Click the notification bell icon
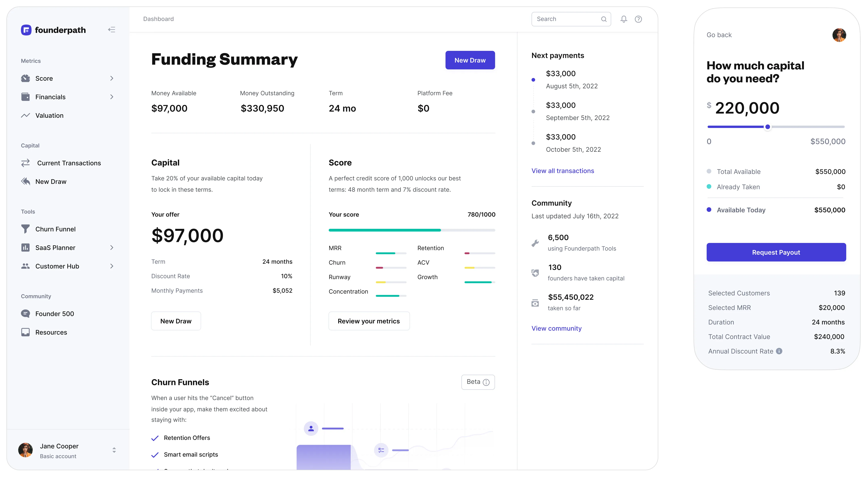The image size is (868, 477). pyautogui.click(x=624, y=19)
